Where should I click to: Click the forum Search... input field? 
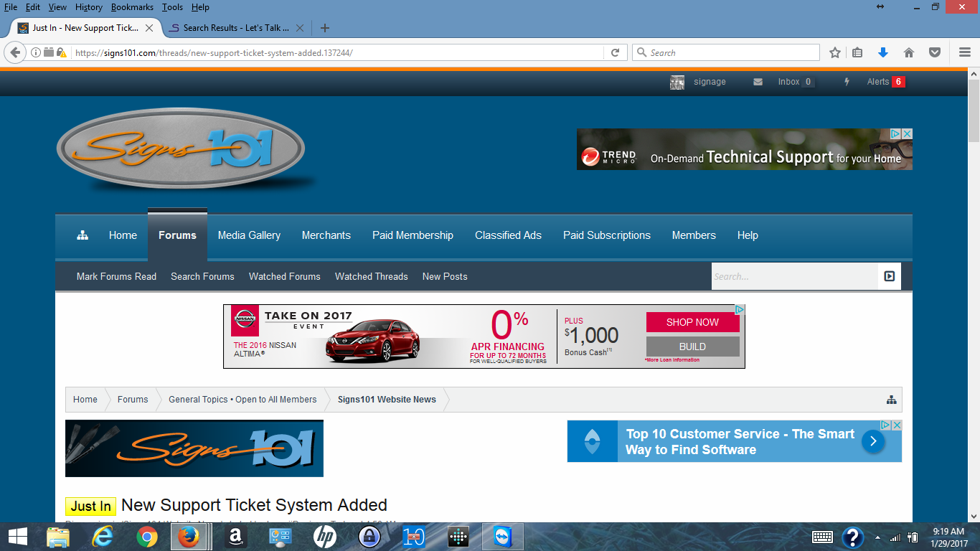(795, 276)
